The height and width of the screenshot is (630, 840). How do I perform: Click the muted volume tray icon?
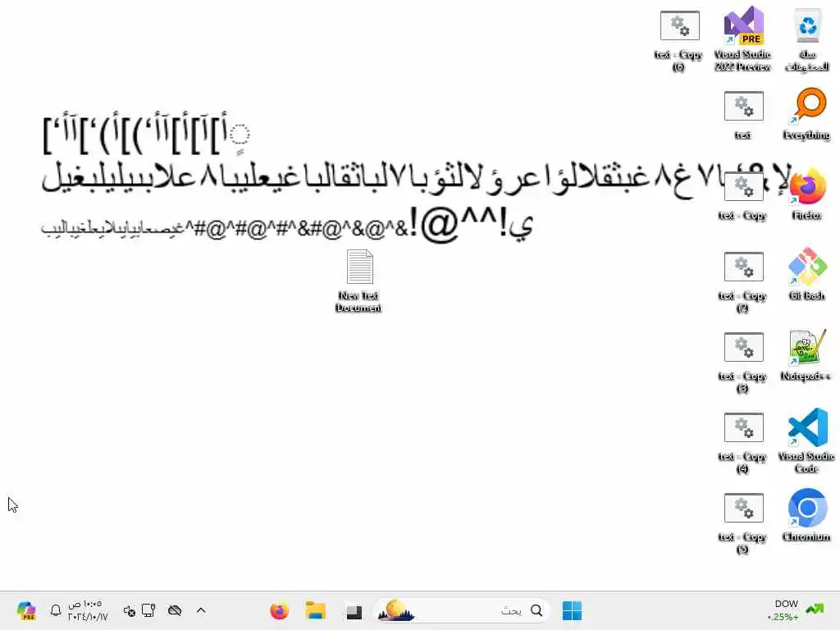pos(129,610)
